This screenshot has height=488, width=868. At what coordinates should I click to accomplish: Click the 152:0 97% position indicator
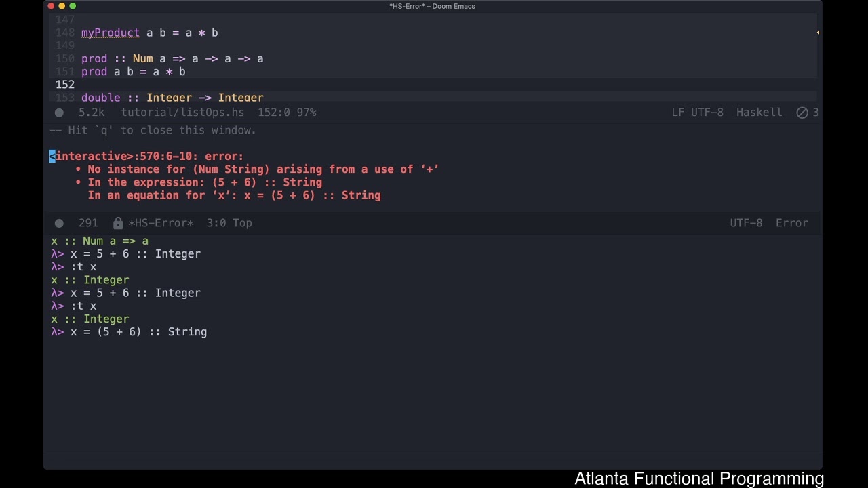click(x=287, y=113)
